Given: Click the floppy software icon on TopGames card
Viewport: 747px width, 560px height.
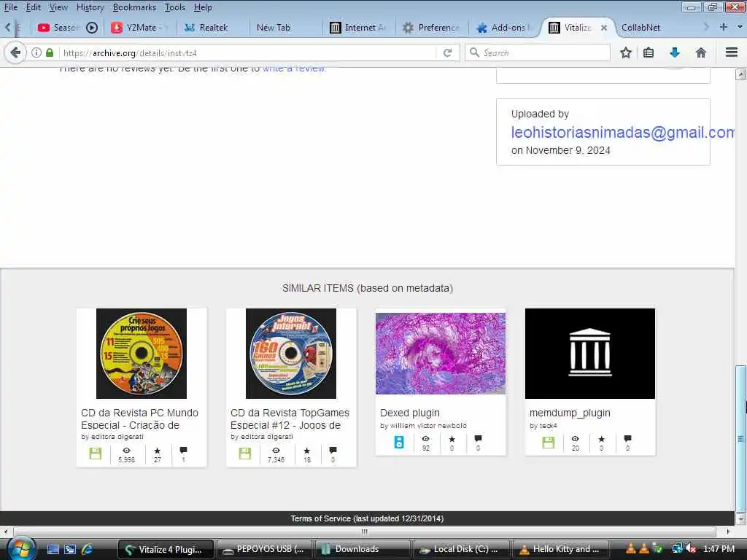Looking at the screenshot, I should point(245,454).
